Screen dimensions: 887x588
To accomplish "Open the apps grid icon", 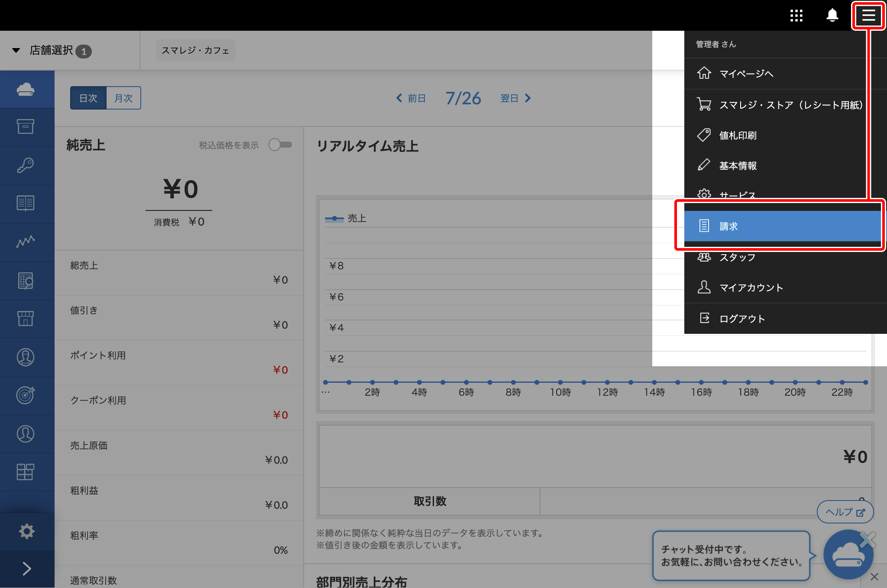I will point(796,16).
